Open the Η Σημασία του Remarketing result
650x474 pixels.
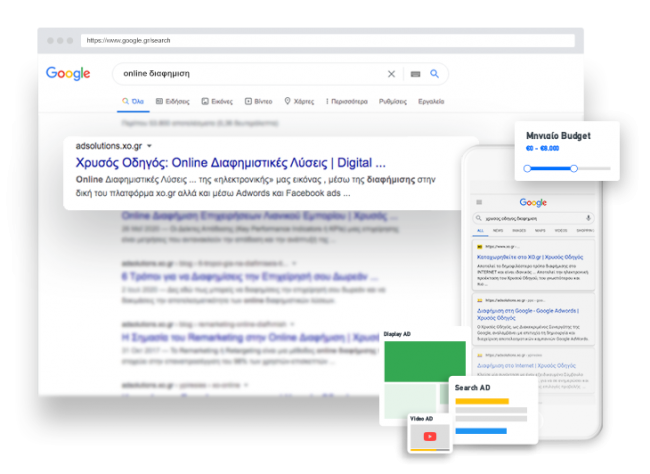[250, 337]
